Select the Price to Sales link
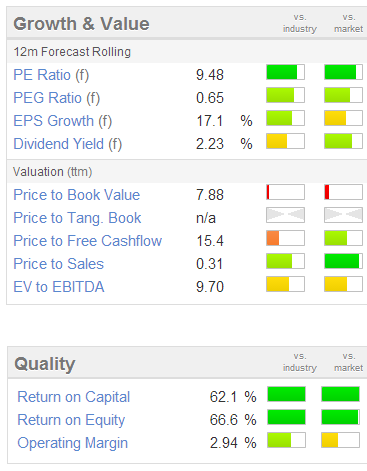This screenshot has width=367, height=471. point(59,264)
